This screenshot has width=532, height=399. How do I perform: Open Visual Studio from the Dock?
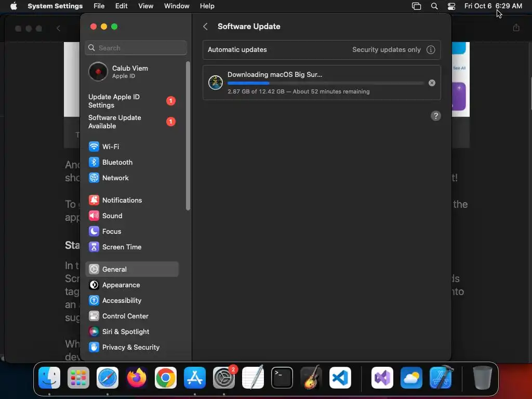click(382, 378)
